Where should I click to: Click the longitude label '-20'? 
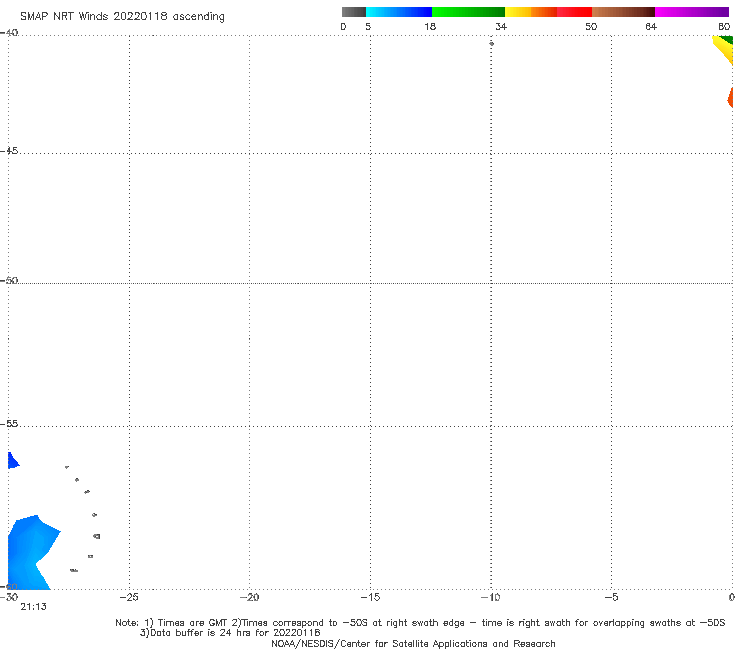click(x=250, y=597)
